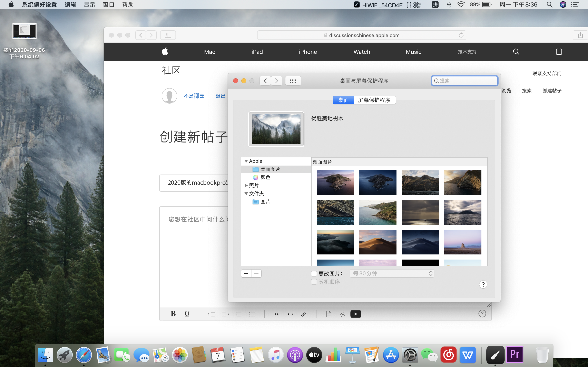Open the 编辑 menu in menu bar
The image size is (588, 367).
coord(70,5)
